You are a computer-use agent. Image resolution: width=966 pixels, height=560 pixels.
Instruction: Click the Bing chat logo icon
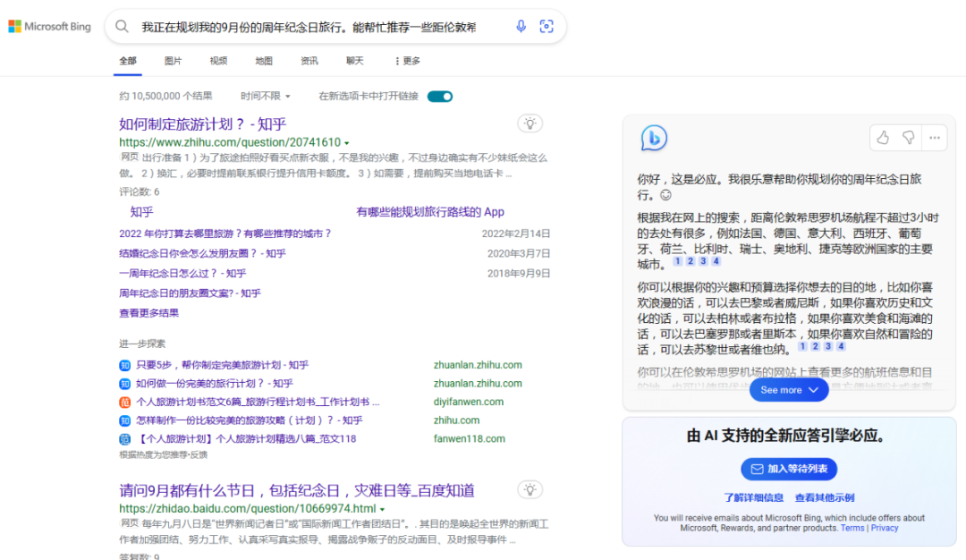click(654, 138)
